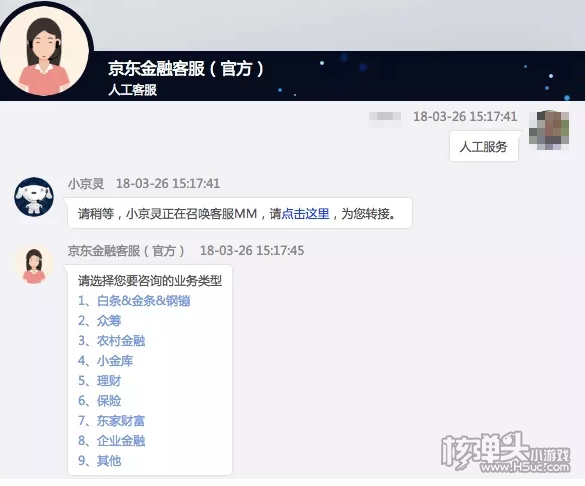
Task: Click the 人工服务 message bubble
Action: (484, 146)
